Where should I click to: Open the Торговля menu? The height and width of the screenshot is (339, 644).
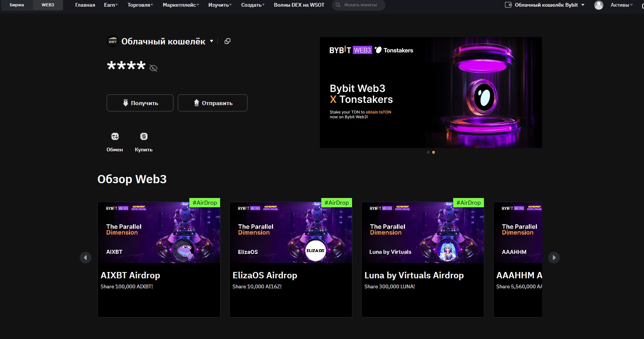[140, 5]
